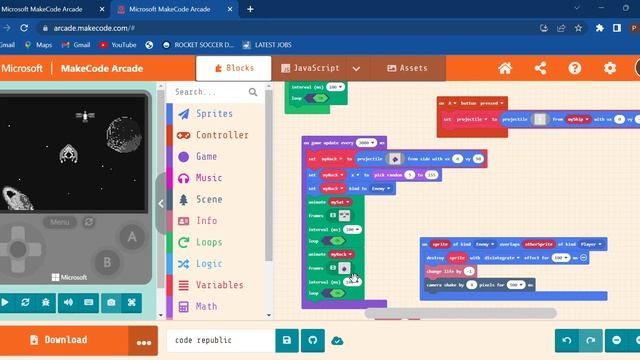Enable the simulator debug mode
Screen dimensions: 640x360
tap(46, 302)
